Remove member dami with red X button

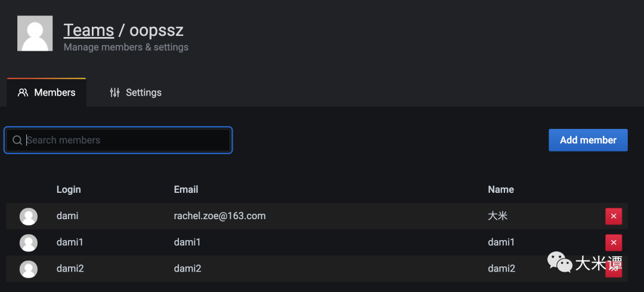tap(614, 216)
